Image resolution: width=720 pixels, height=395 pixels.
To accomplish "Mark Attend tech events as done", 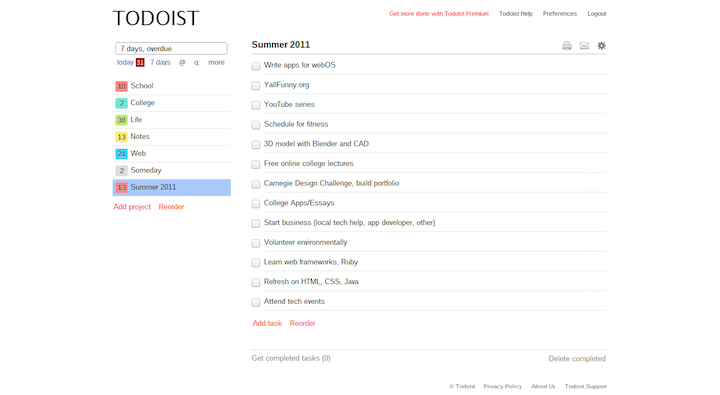I will point(256,302).
